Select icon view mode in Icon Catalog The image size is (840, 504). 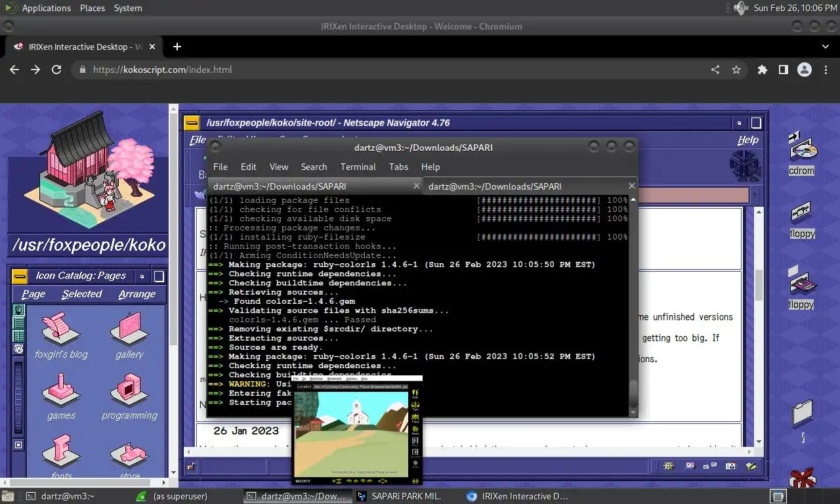click(x=19, y=310)
